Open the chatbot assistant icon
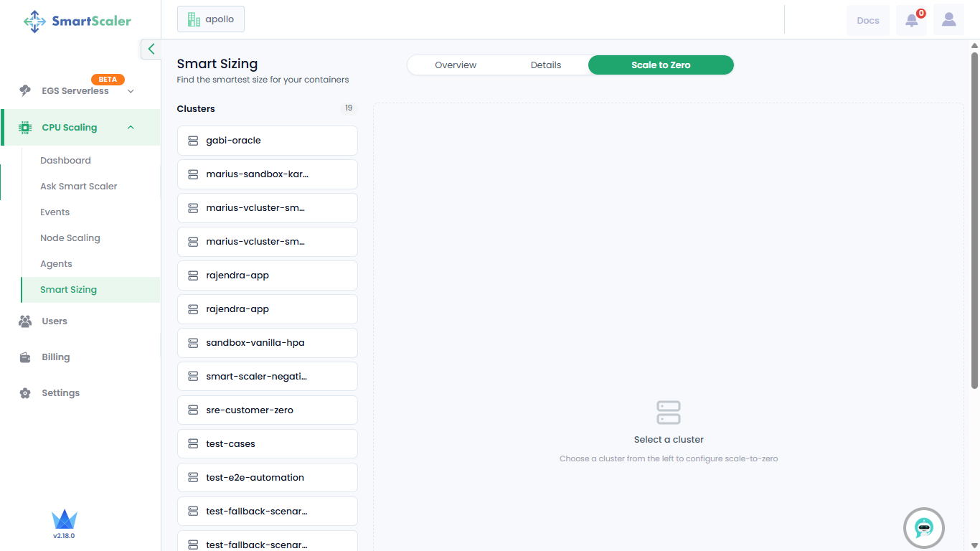The image size is (980, 551). pyautogui.click(x=923, y=528)
